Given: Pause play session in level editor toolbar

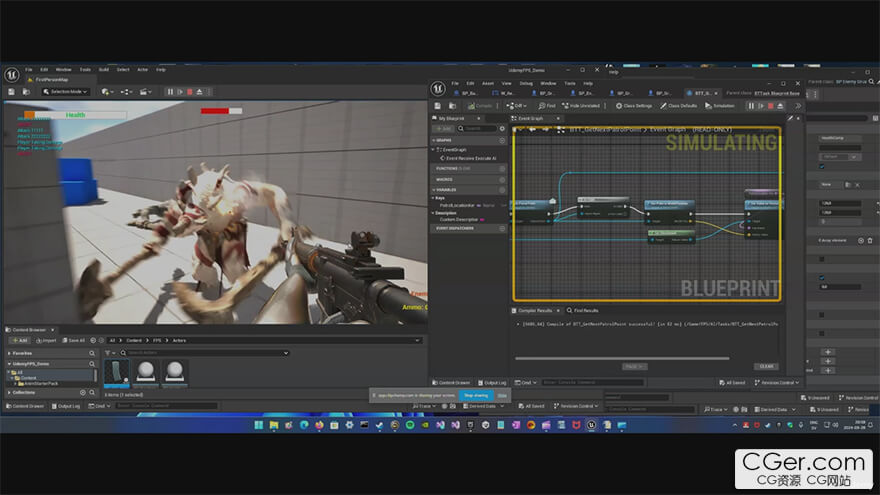Looking at the screenshot, I should 170,91.
